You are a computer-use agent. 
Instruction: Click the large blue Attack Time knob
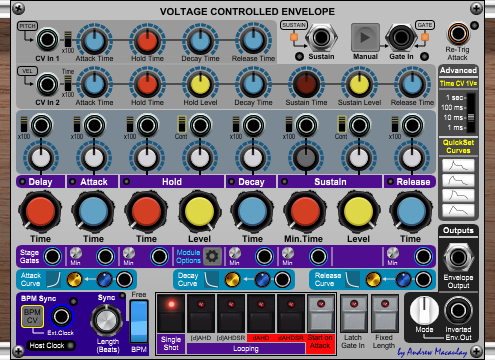(x=93, y=212)
